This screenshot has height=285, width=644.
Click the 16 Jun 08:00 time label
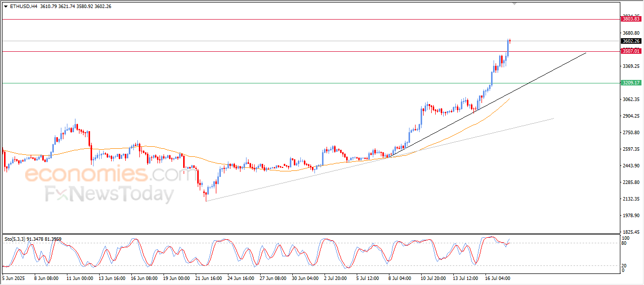143,277
